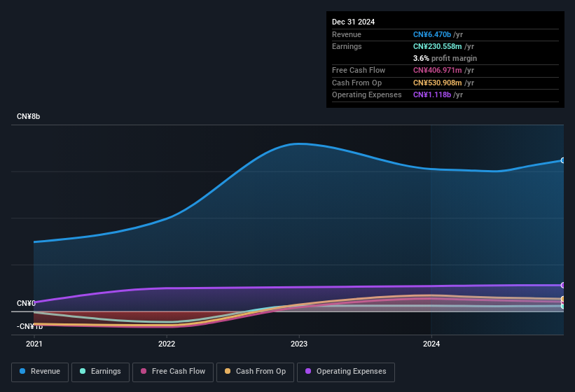Toggle the Earnings legend button
Viewport: 575px width, 392px height.
click(x=100, y=372)
